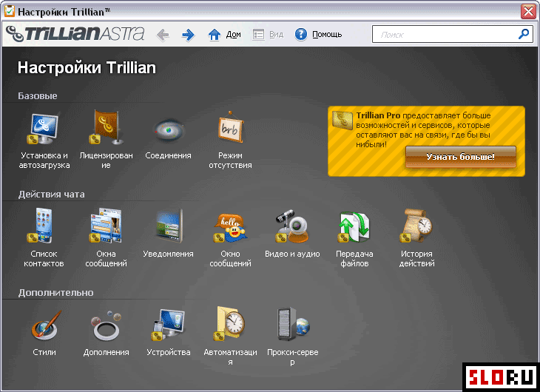Click the Настройки Trillian page title

coord(87,67)
